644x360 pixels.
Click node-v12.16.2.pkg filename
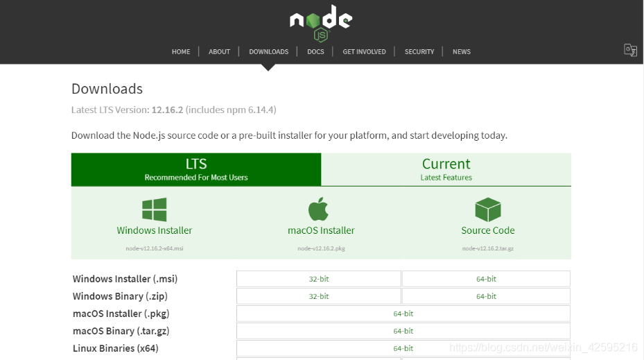(x=321, y=248)
